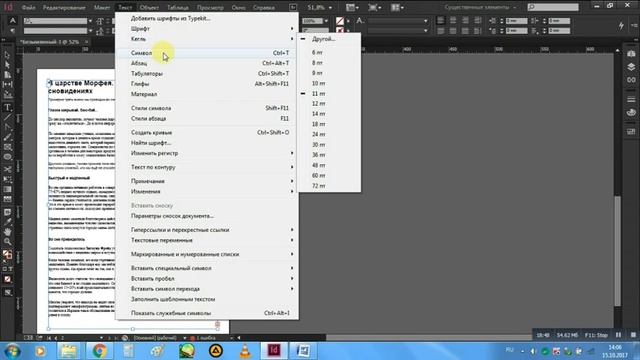The height and width of the screenshot is (360, 640).
Task: Open Screen Mode dropdown
Action: coord(375,7)
